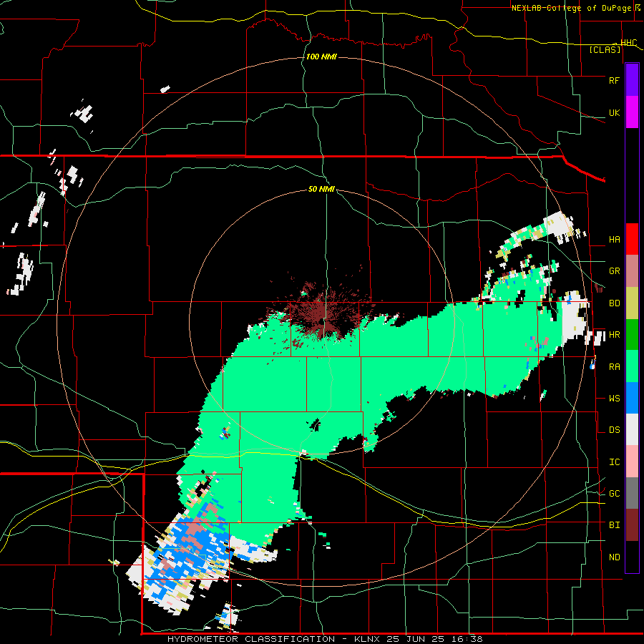The image size is (644, 644).
Task: Click the WS legend label
Action: (x=614, y=399)
